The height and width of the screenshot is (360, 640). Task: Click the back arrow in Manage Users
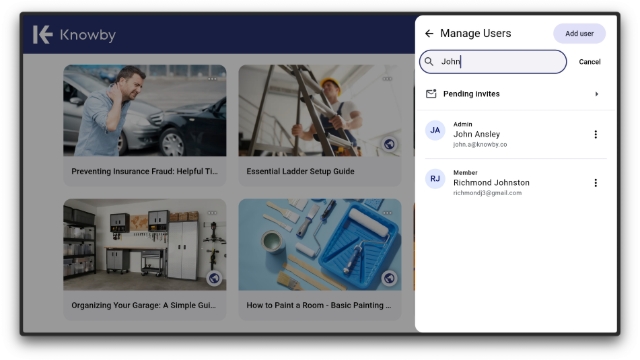429,33
